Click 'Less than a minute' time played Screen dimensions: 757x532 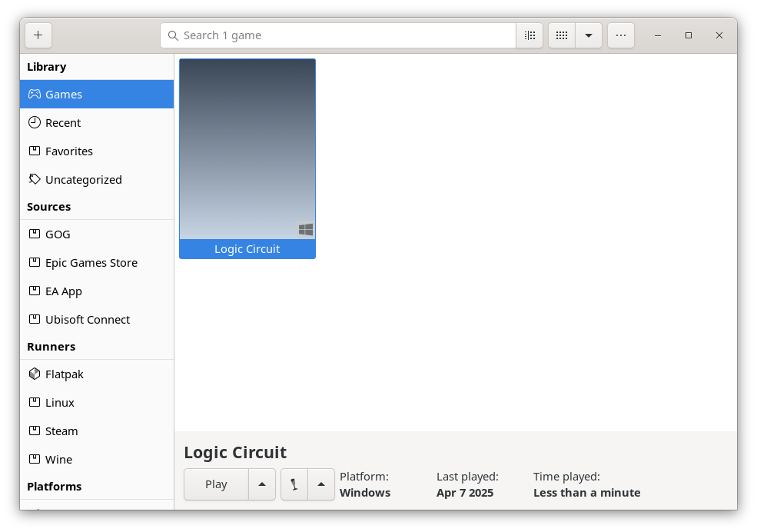pos(587,493)
